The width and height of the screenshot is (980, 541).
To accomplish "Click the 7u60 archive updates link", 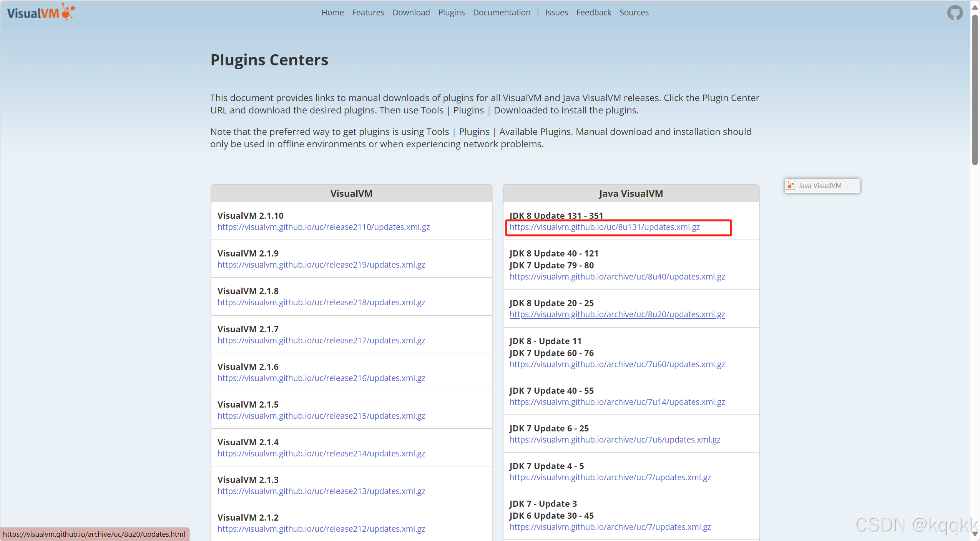I will pyautogui.click(x=617, y=364).
